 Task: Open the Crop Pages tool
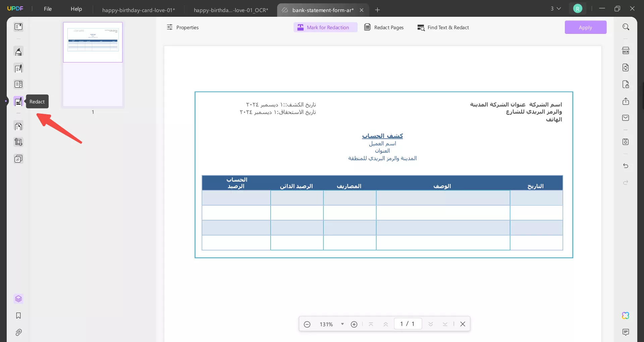[18, 142]
